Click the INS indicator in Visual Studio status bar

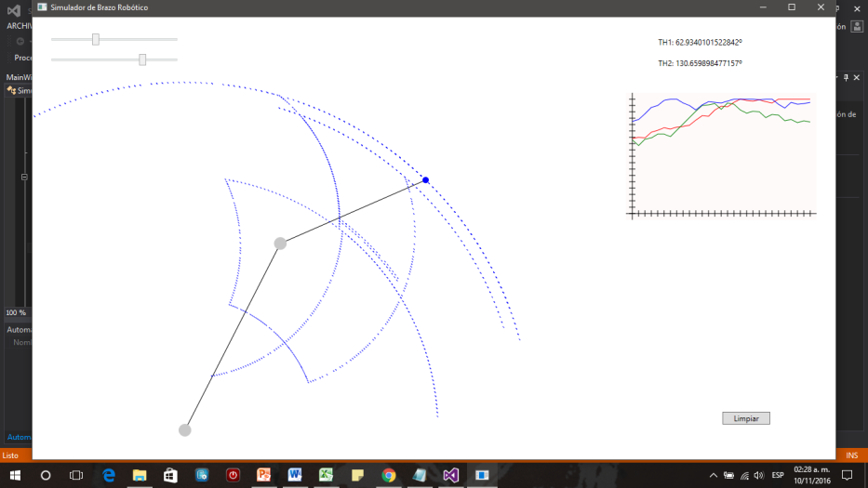pyautogui.click(x=852, y=455)
